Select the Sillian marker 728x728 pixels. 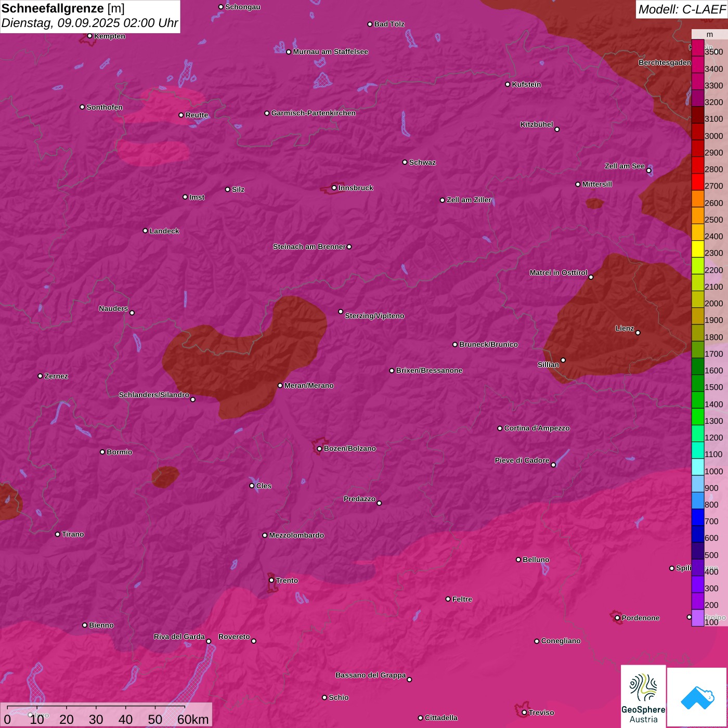point(563,360)
